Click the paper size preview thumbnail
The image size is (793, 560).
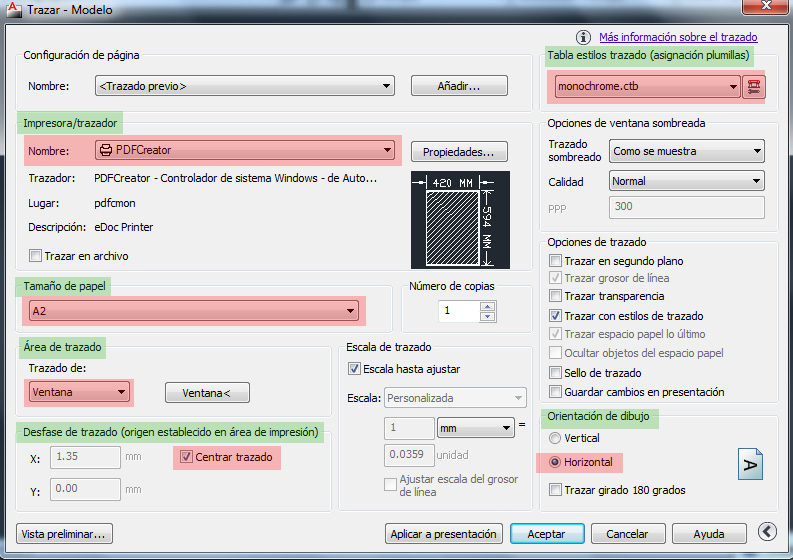[460, 220]
